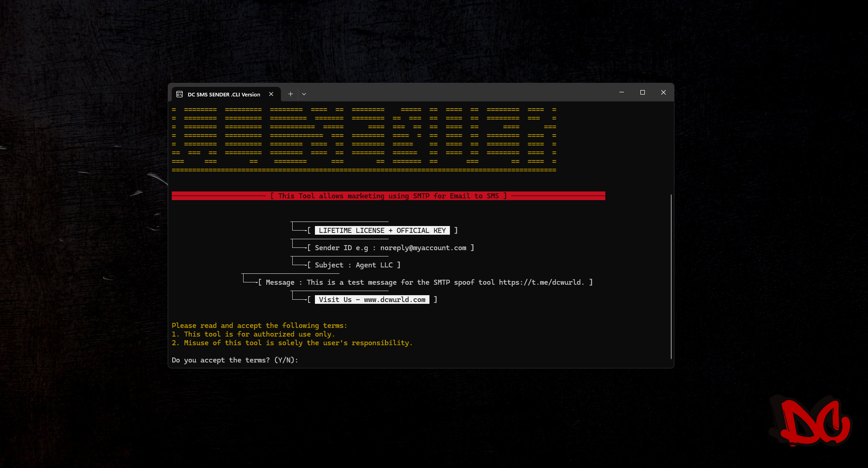The height and width of the screenshot is (468, 868).
Task: Minimize the terminal window
Action: (621, 92)
